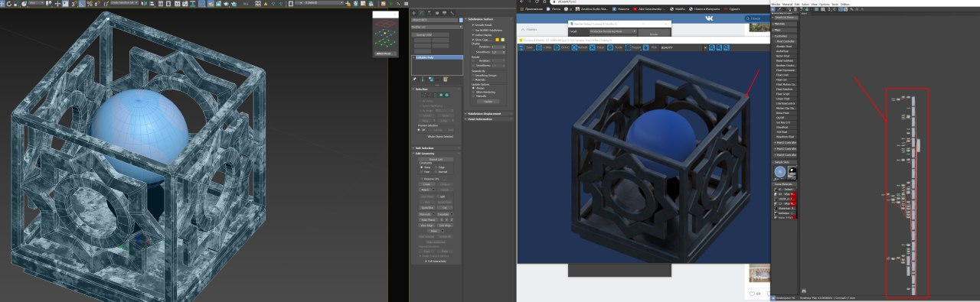Click the Save icon in Corona frame buffer
This screenshot has height=302, width=980.
pos(521,47)
